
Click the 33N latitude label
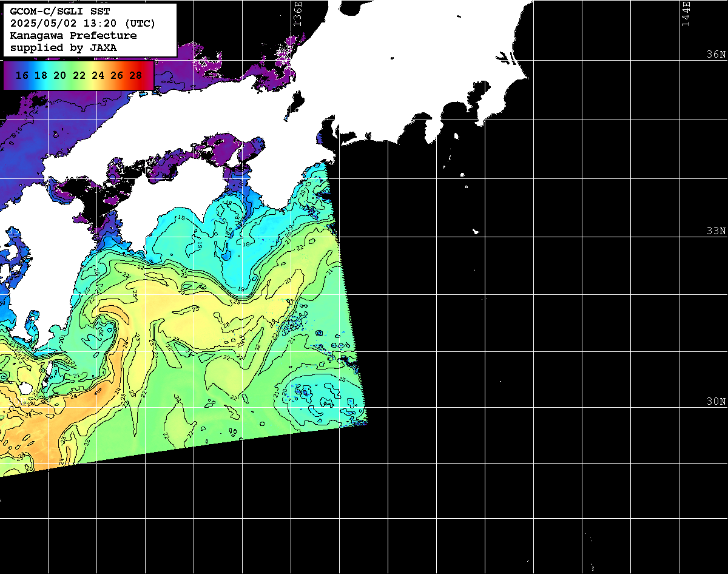click(716, 231)
